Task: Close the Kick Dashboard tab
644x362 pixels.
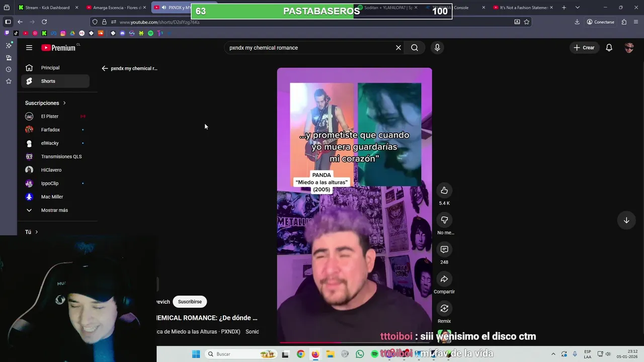Action: click(x=77, y=8)
